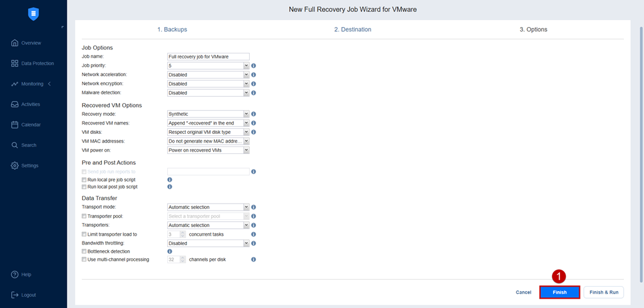Show info for Bottleneck detection
The image size is (644, 308).
click(169, 251)
